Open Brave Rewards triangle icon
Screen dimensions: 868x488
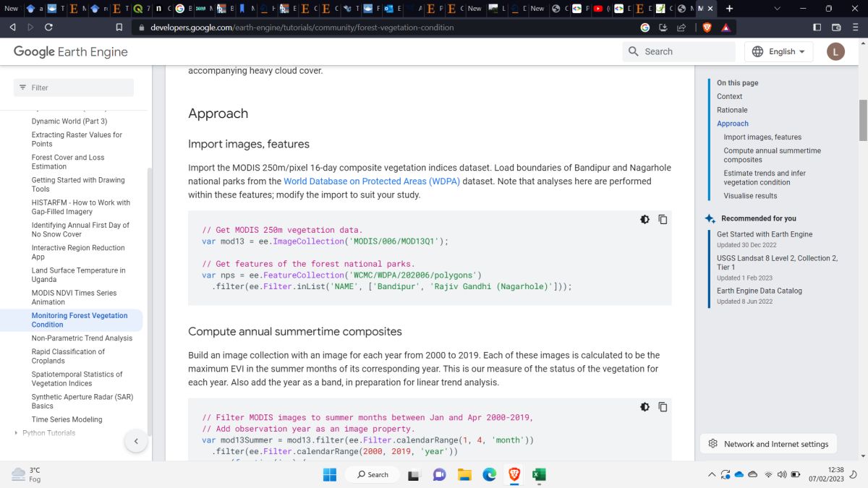726,27
